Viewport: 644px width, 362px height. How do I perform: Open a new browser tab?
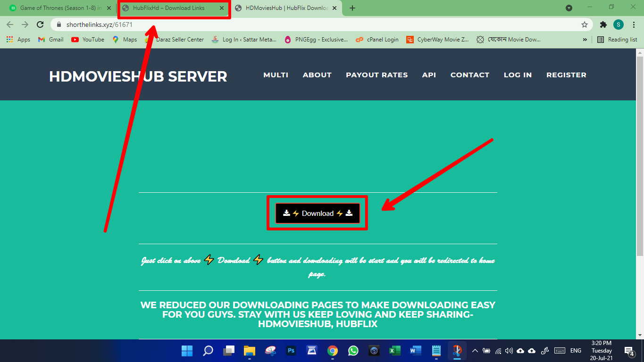pyautogui.click(x=352, y=8)
